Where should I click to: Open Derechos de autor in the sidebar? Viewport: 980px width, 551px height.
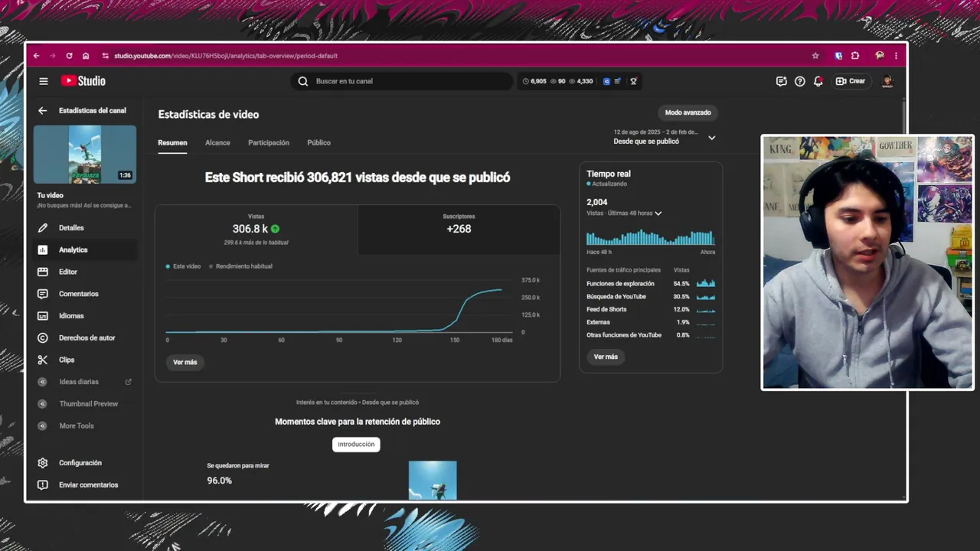tap(85, 337)
